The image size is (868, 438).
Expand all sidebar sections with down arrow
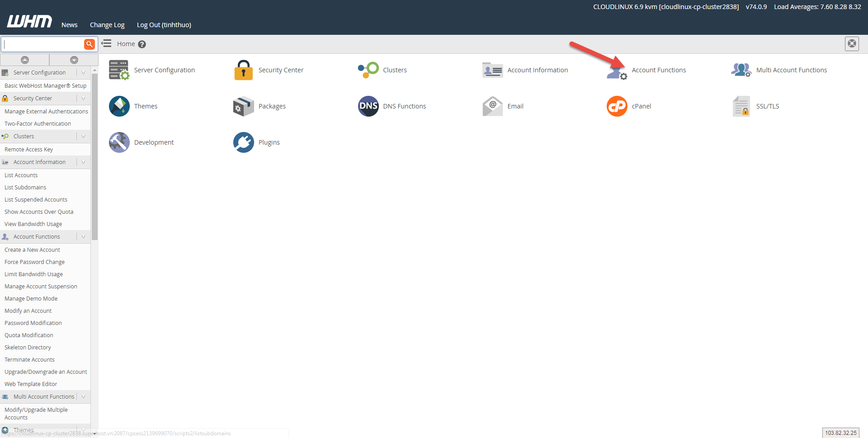pos(74,60)
